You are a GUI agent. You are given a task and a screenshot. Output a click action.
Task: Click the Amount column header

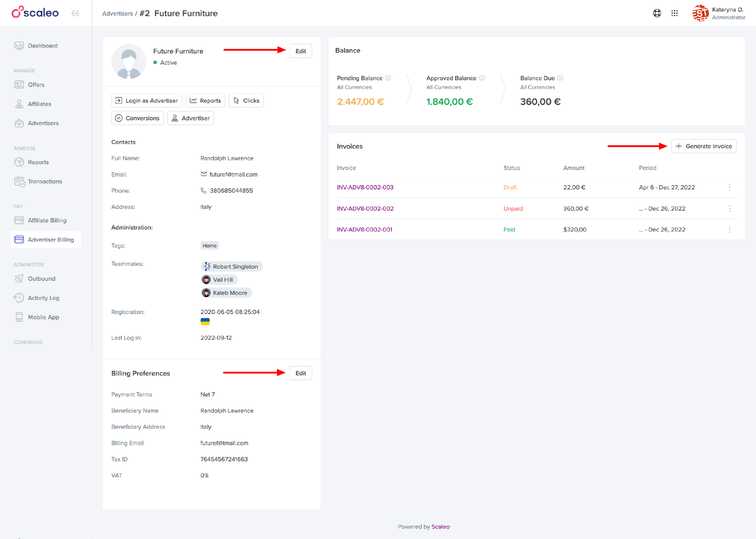574,168
